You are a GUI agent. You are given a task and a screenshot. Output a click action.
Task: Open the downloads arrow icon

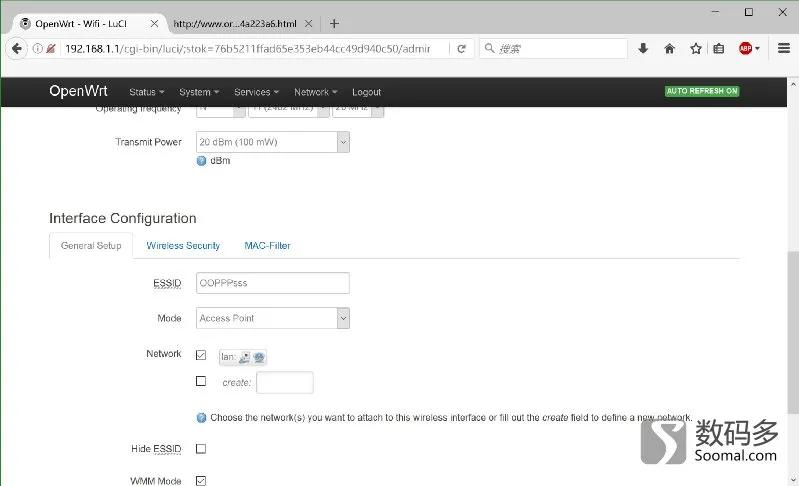(x=643, y=48)
